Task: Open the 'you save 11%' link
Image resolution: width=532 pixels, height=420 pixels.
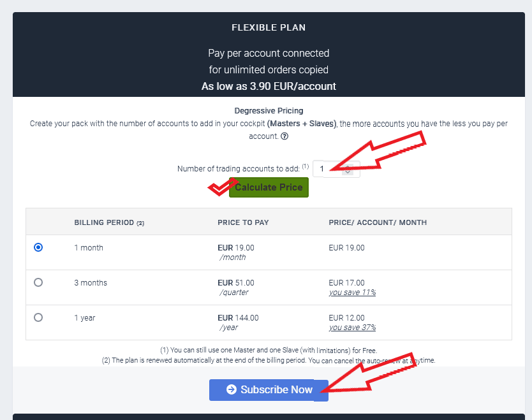Action: 352,292
